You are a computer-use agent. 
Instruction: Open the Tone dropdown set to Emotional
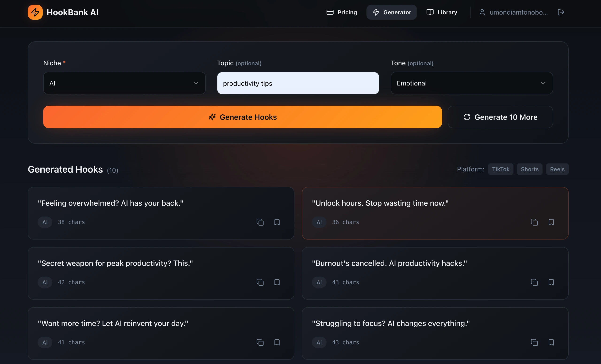[471, 83]
